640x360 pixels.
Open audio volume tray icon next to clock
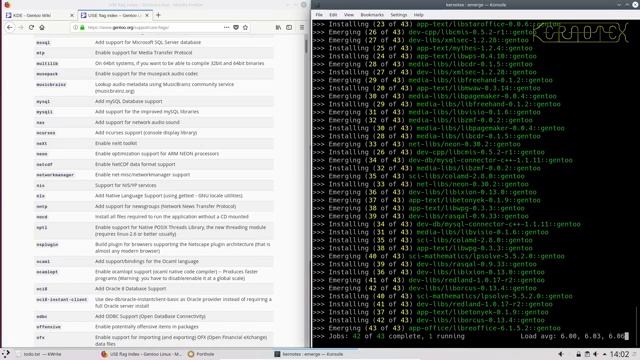click(596, 354)
